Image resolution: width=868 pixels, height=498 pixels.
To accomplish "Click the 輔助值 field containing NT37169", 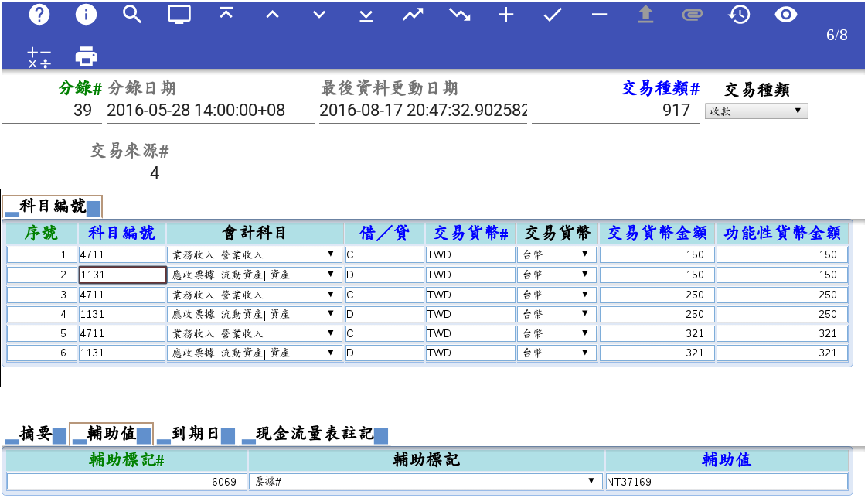I will (726, 481).
